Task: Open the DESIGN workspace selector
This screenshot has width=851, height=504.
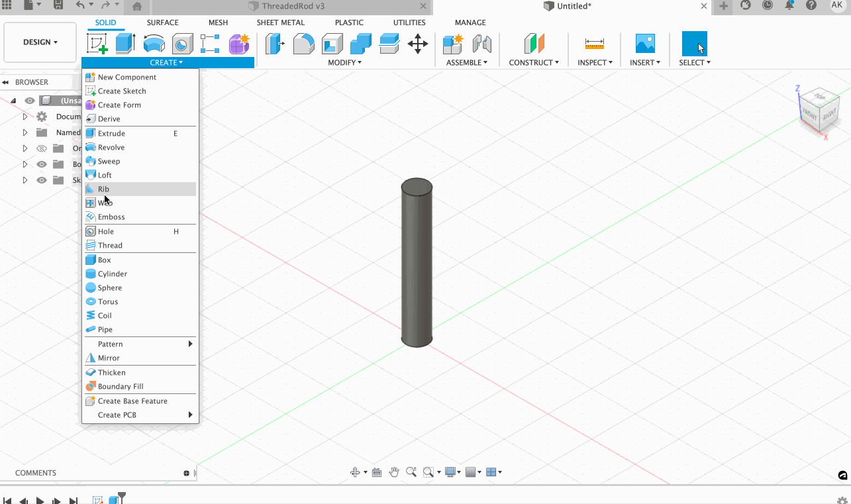Action: pyautogui.click(x=40, y=41)
